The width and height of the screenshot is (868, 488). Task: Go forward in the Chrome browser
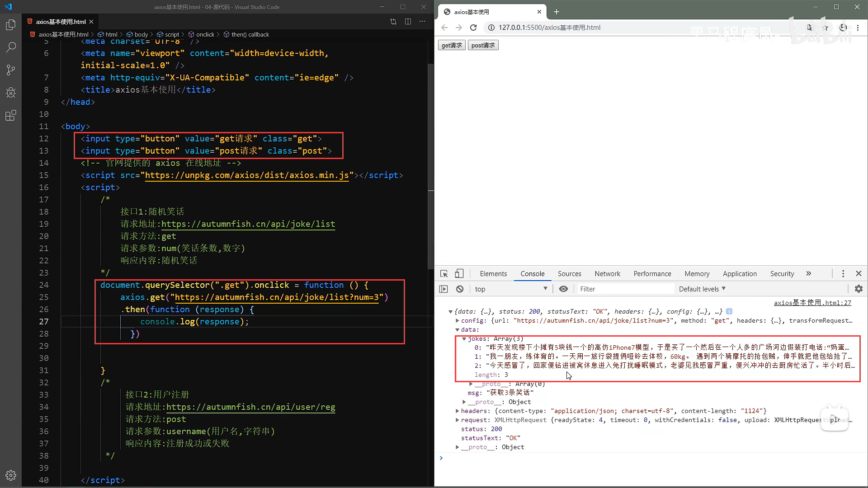(x=459, y=28)
